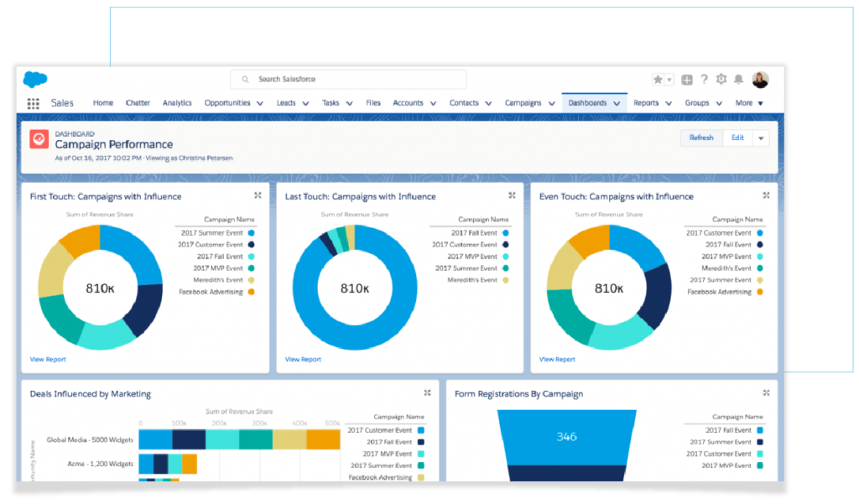Screen dimensions: 859x504
Task: Open the dropdown arrow next to Edit
Action: pyautogui.click(x=761, y=138)
